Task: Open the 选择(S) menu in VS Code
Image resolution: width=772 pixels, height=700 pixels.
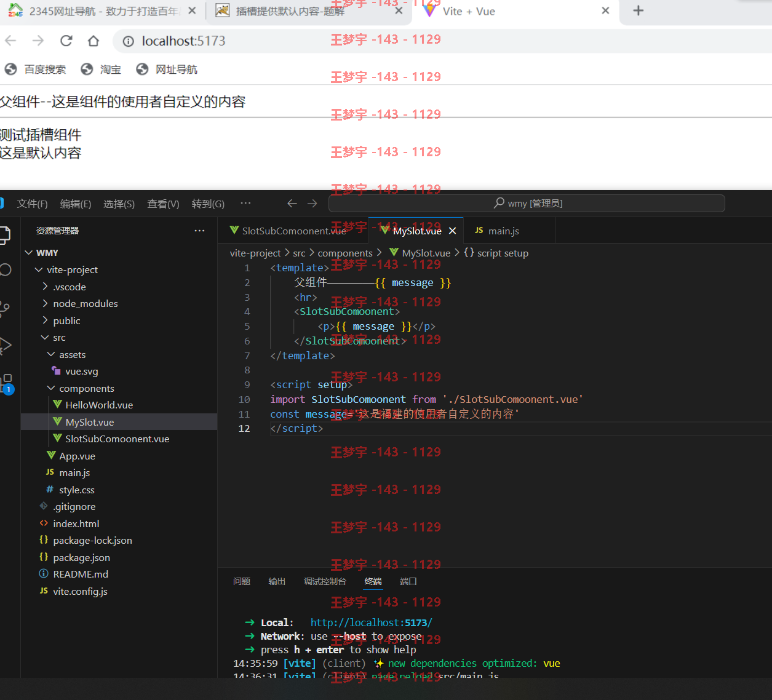Action: (119, 204)
